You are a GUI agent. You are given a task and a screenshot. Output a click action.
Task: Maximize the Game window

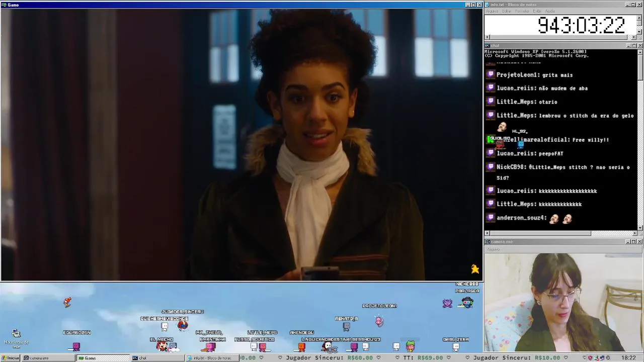(x=473, y=5)
